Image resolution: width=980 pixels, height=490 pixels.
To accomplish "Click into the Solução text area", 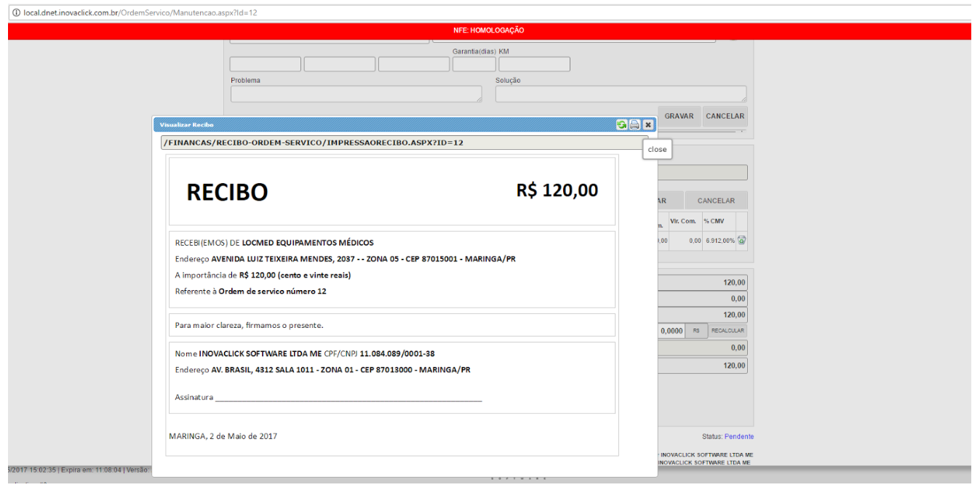I will (x=621, y=94).
